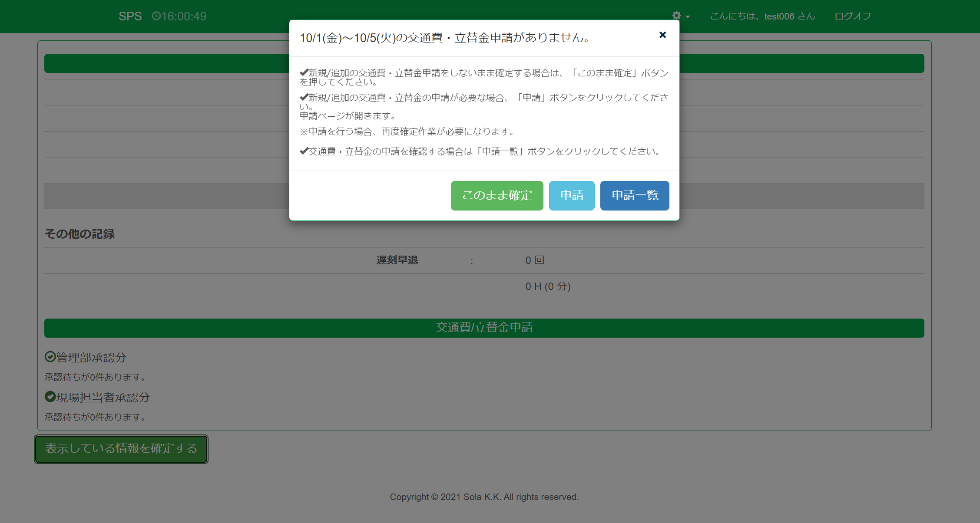The height and width of the screenshot is (523, 980).
Task: Click the first checkmark icon in the dialog text
Action: (304, 72)
